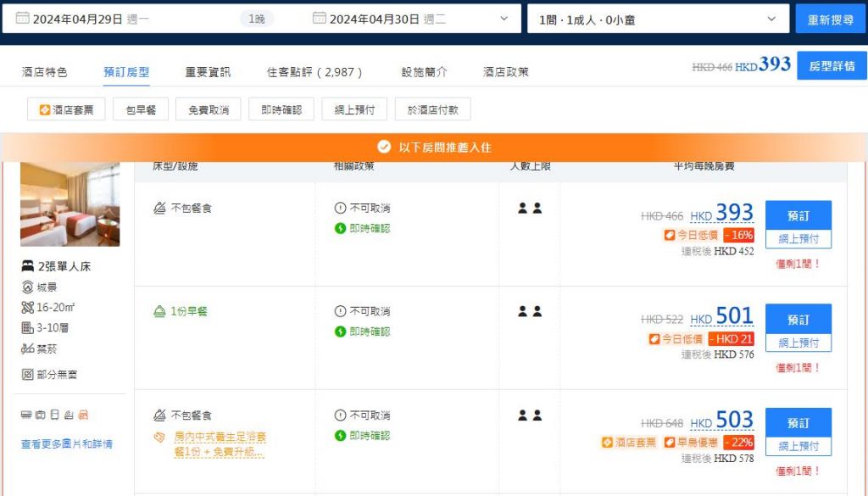
Task: Click the check-out date calendar icon
Action: tap(320, 19)
